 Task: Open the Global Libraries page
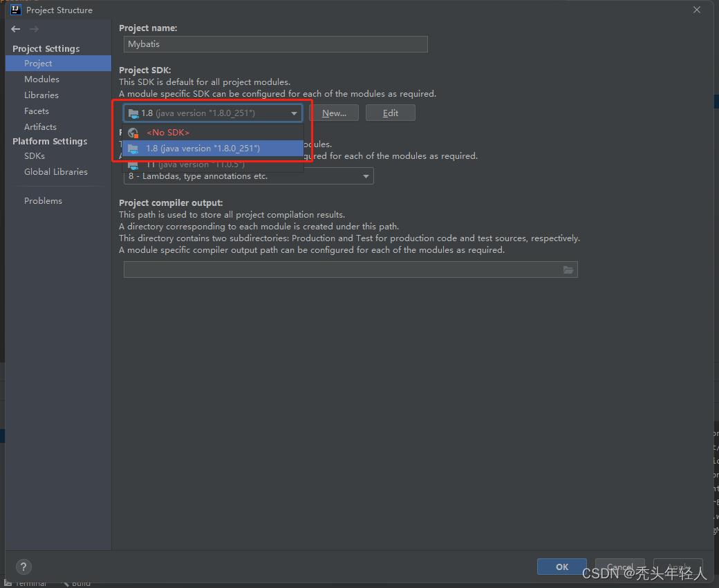point(56,172)
